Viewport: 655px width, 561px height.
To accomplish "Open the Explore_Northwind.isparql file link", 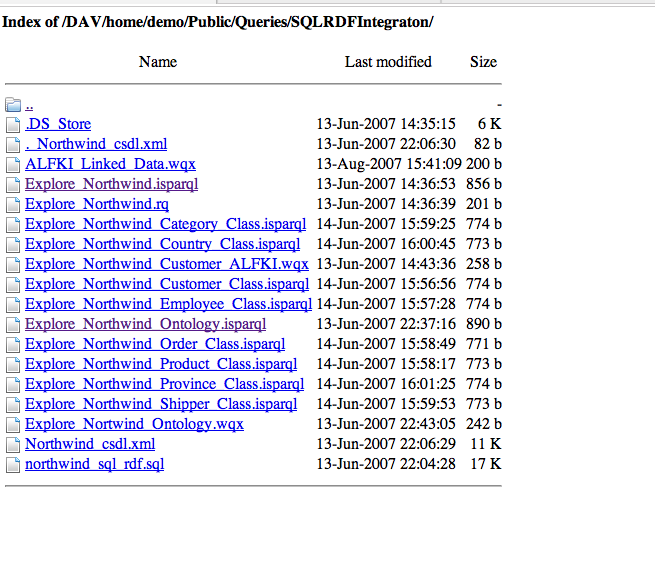I will (111, 184).
